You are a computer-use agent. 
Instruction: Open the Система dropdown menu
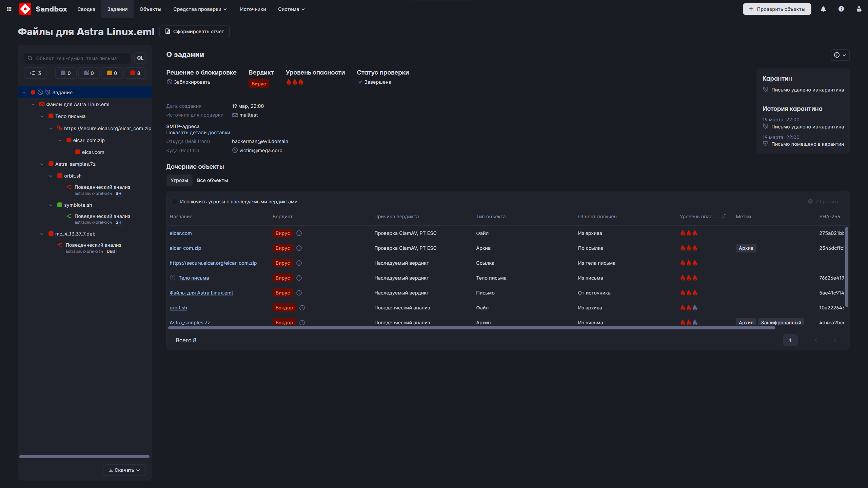[x=291, y=9]
